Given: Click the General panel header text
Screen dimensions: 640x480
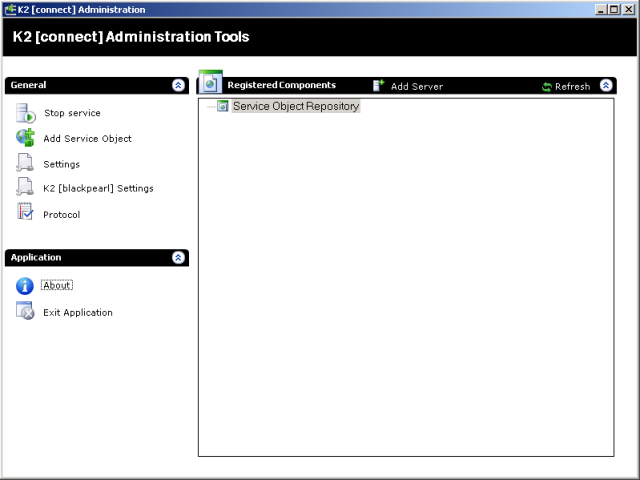Looking at the screenshot, I should click(28, 85).
